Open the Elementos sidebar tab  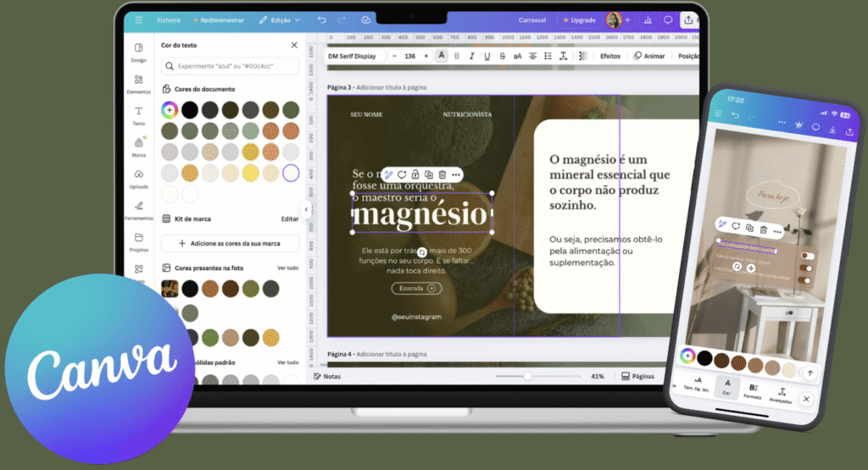tap(138, 84)
